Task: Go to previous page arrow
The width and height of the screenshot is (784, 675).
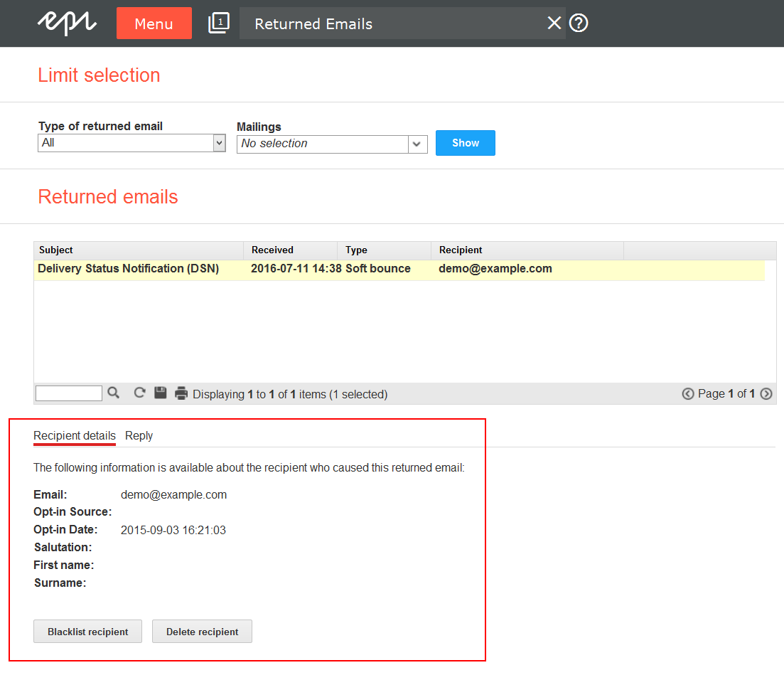Action: 687,394
